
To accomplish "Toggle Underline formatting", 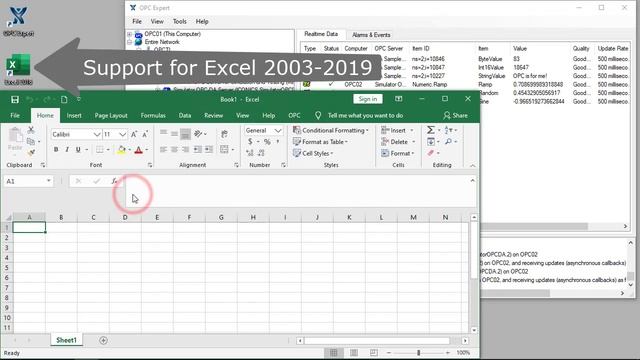I will pyautogui.click(x=78, y=150).
